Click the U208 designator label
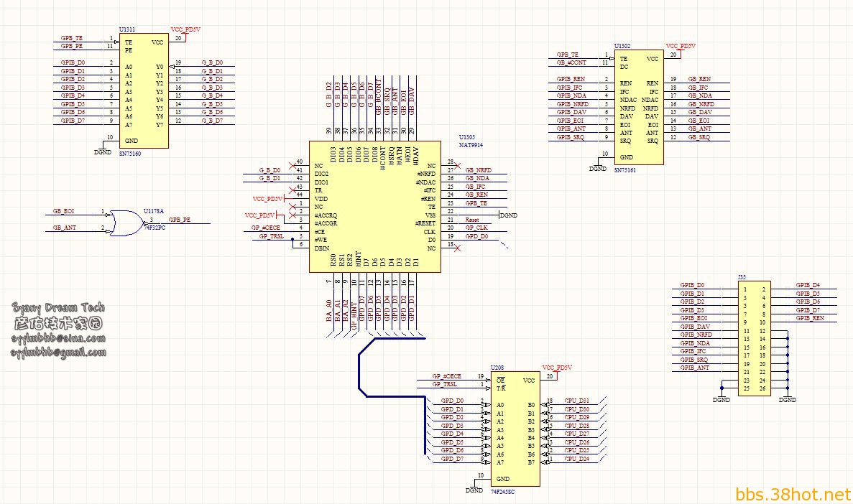The width and height of the screenshot is (853, 504). [497, 368]
